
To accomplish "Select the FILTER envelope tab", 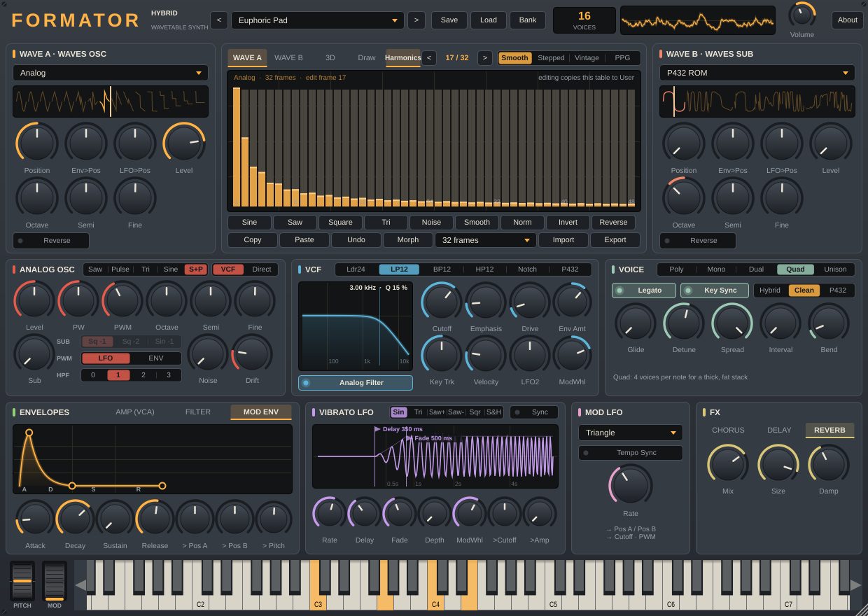I will [x=198, y=412].
